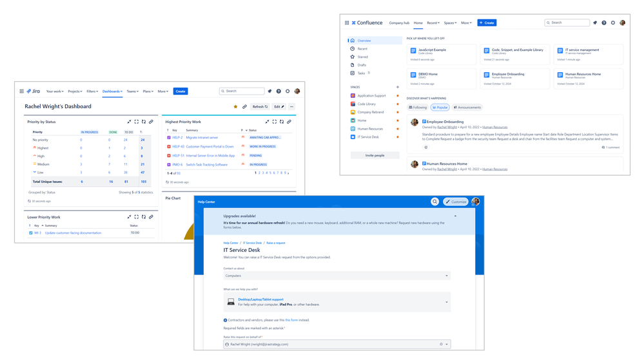This screenshot has height=362, width=644.
Task: Open the Projects dropdown in Jira
Action: pyautogui.click(x=75, y=91)
